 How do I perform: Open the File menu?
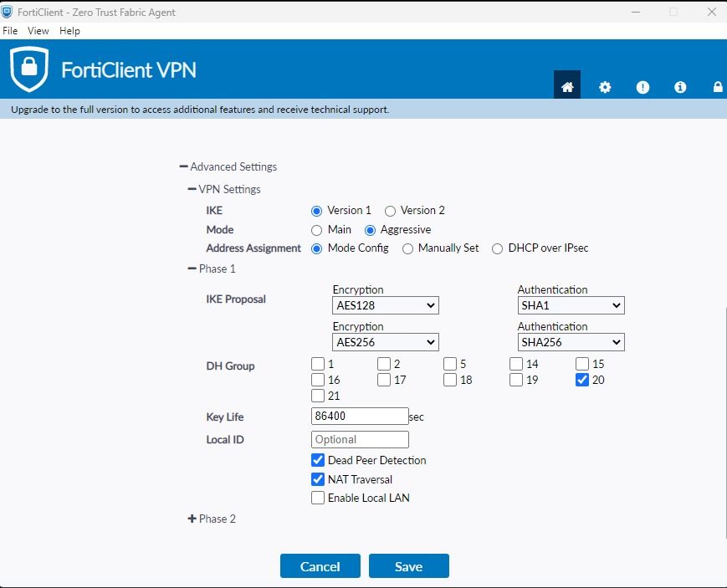(10, 31)
